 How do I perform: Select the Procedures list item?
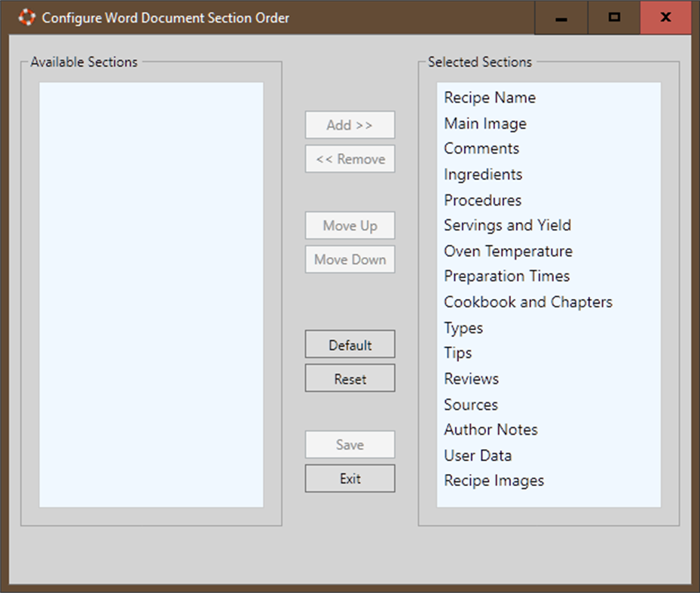pyautogui.click(x=482, y=200)
